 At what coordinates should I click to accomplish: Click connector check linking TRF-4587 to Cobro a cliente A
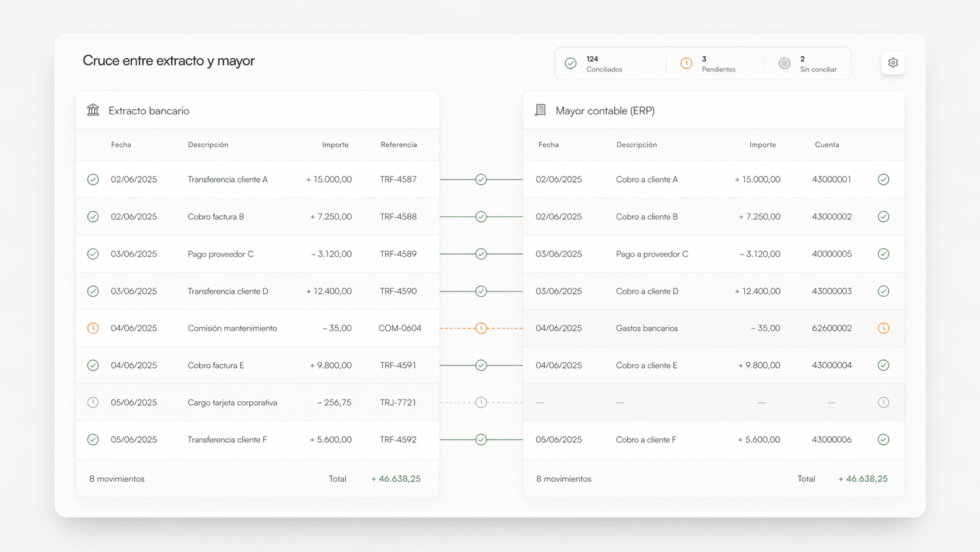[481, 180]
